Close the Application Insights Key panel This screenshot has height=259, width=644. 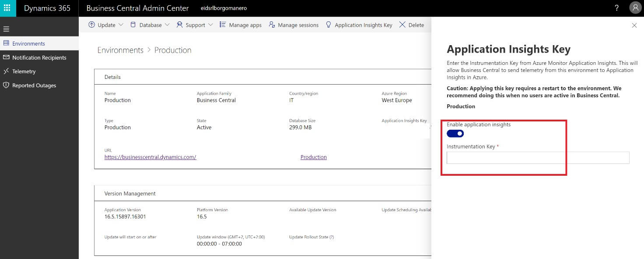coord(634,25)
